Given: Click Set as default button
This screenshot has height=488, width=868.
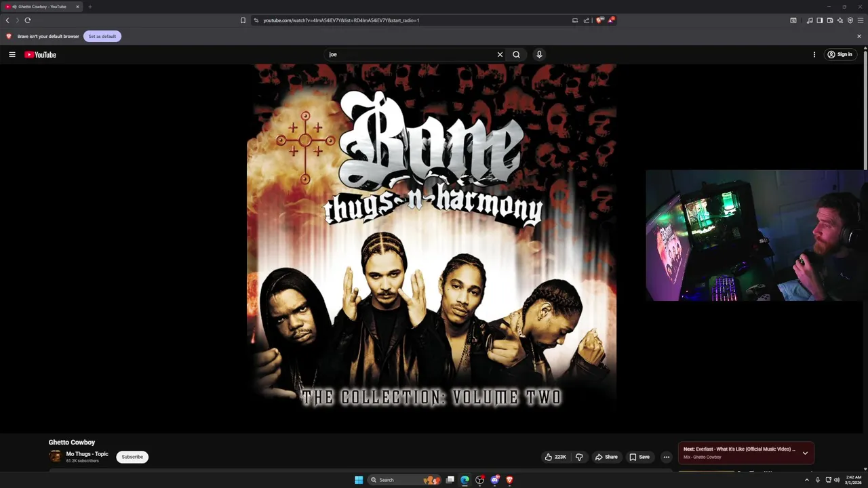Looking at the screenshot, I should 102,36.
